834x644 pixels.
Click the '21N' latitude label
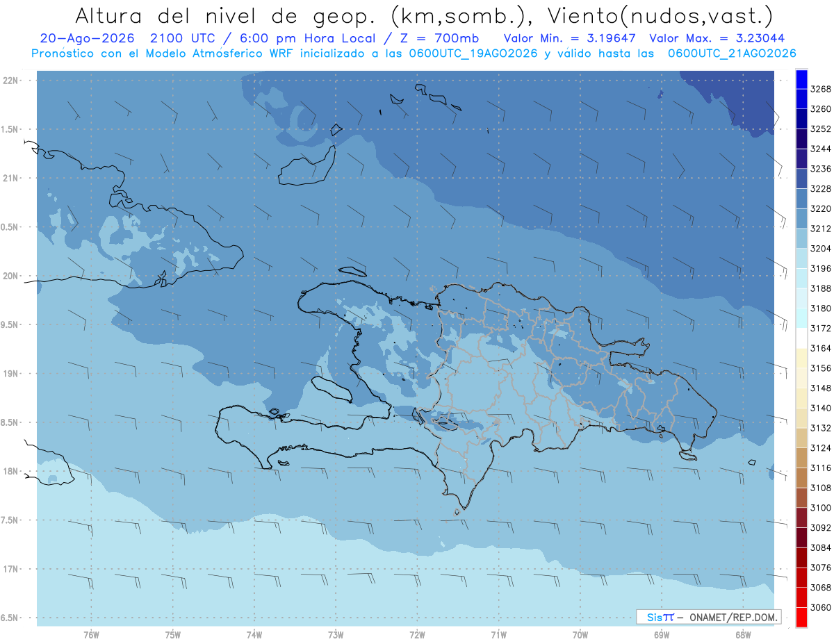[x=12, y=179]
